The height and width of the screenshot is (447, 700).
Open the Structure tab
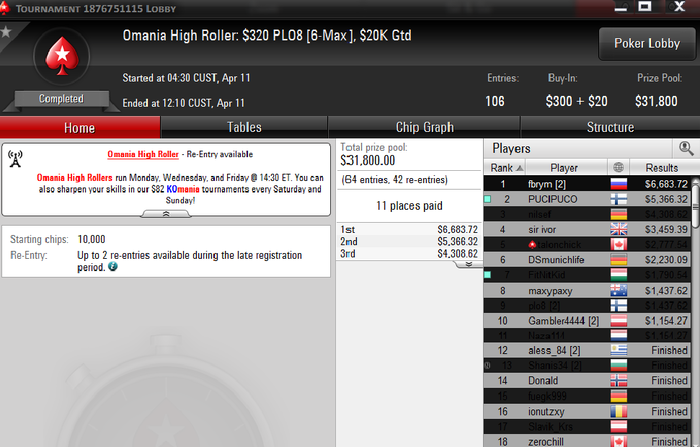610,127
